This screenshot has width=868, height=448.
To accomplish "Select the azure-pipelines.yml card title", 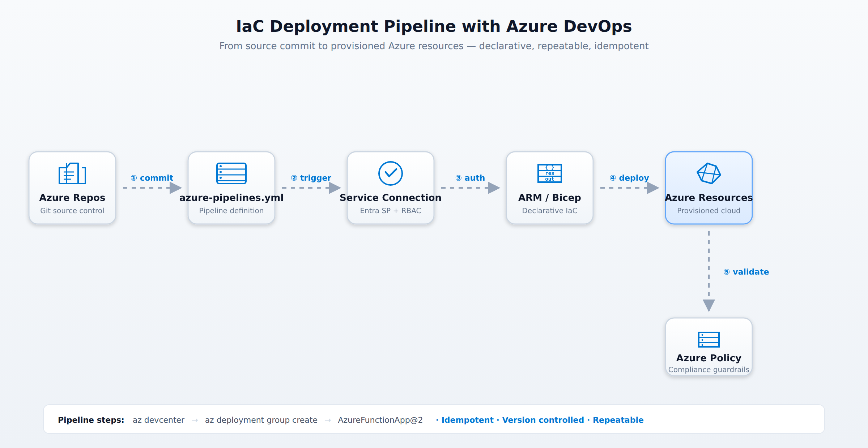I will tap(231, 198).
